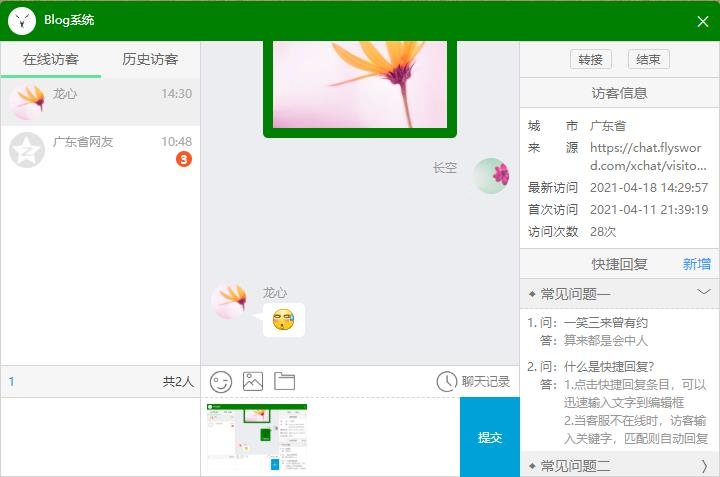The width and height of the screenshot is (720, 477).
Task: Click the 转接 transfer button
Action: click(590, 59)
